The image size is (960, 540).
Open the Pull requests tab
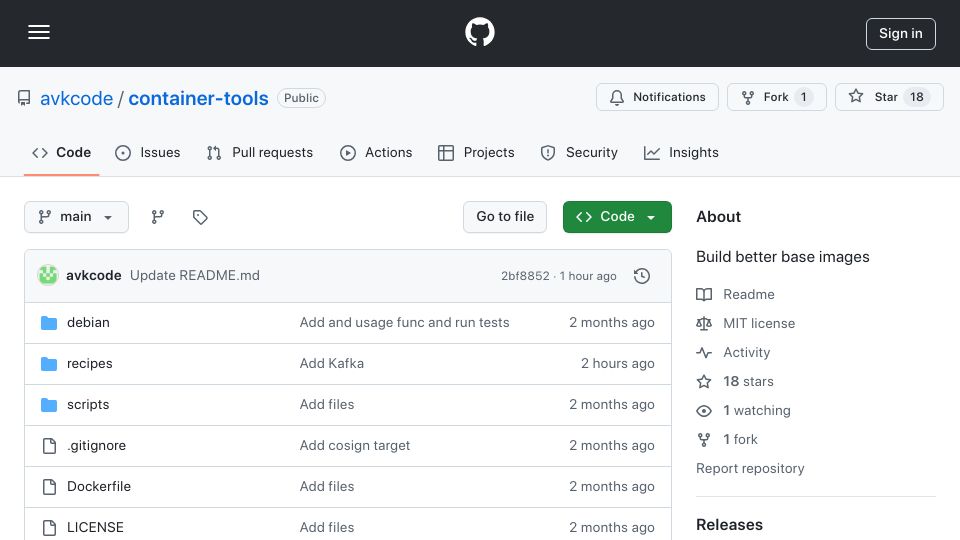tap(260, 152)
